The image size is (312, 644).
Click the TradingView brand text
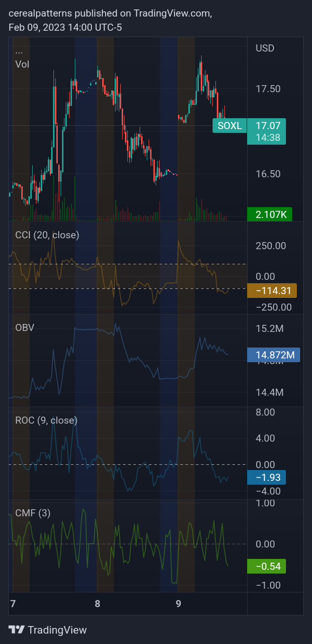57,630
